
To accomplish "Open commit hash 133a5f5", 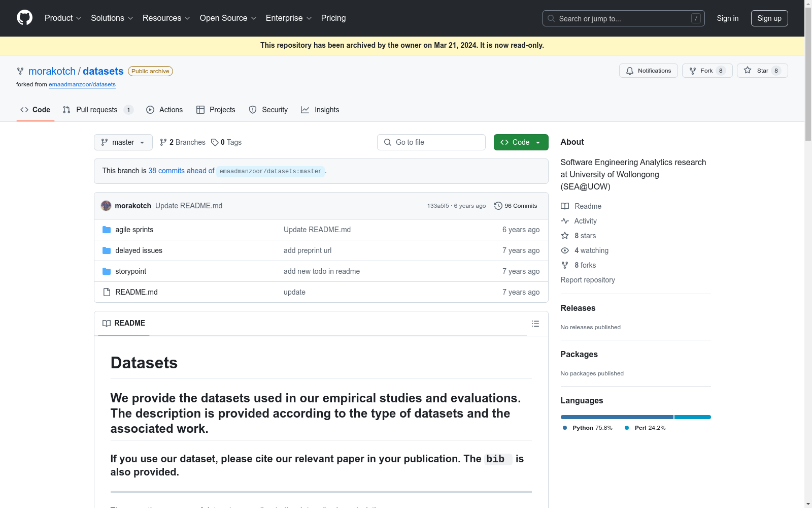I will pos(438,206).
